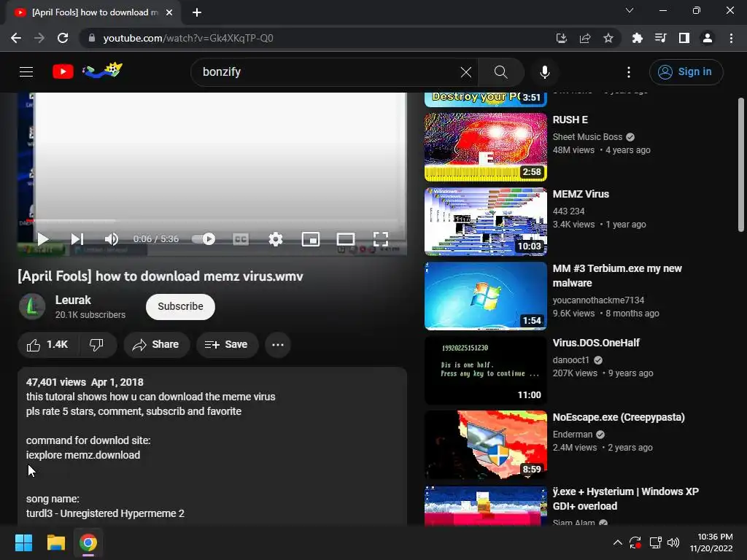Image resolution: width=747 pixels, height=560 pixels.
Task: Enable the miniplayer
Action: coord(311,239)
